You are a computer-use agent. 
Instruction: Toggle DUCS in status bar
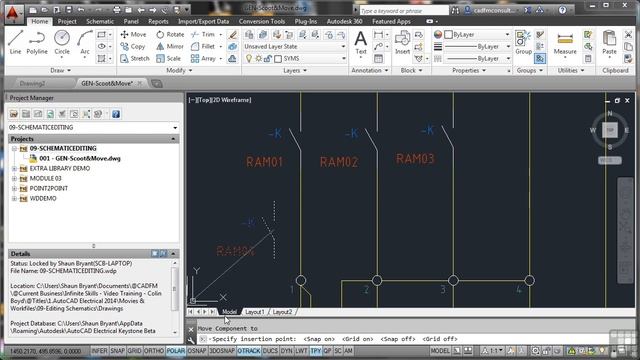270,351
